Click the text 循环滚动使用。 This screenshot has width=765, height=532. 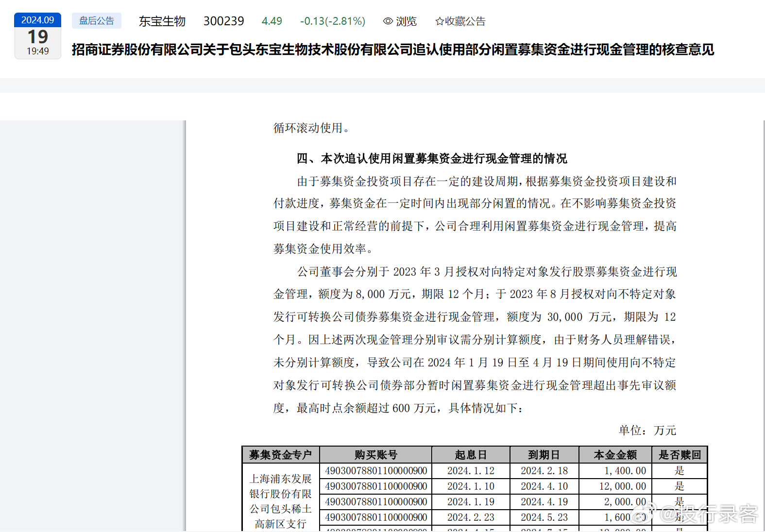[x=311, y=128]
